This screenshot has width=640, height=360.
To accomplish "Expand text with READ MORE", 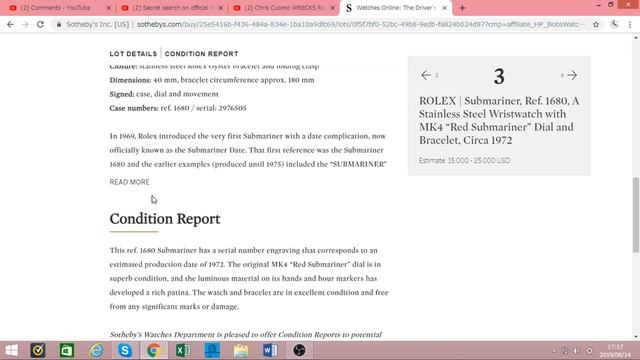I will pyautogui.click(x=129, y=182).
